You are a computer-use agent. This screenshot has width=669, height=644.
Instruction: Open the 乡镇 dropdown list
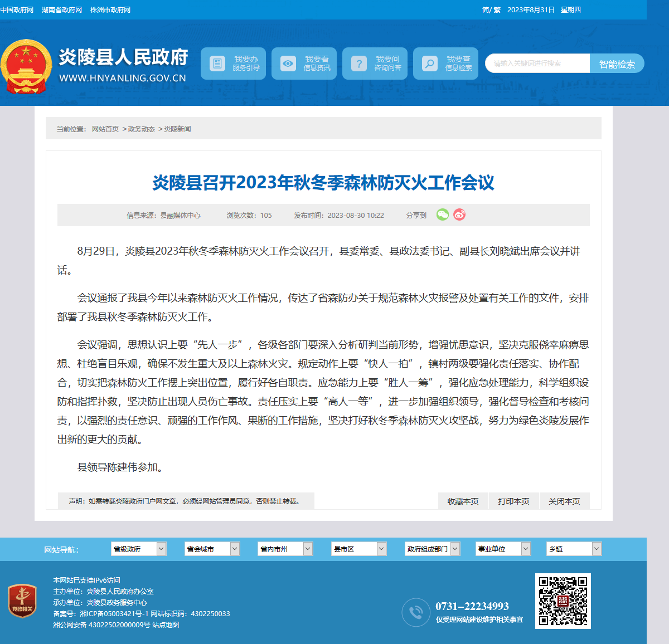pos(574,549)
